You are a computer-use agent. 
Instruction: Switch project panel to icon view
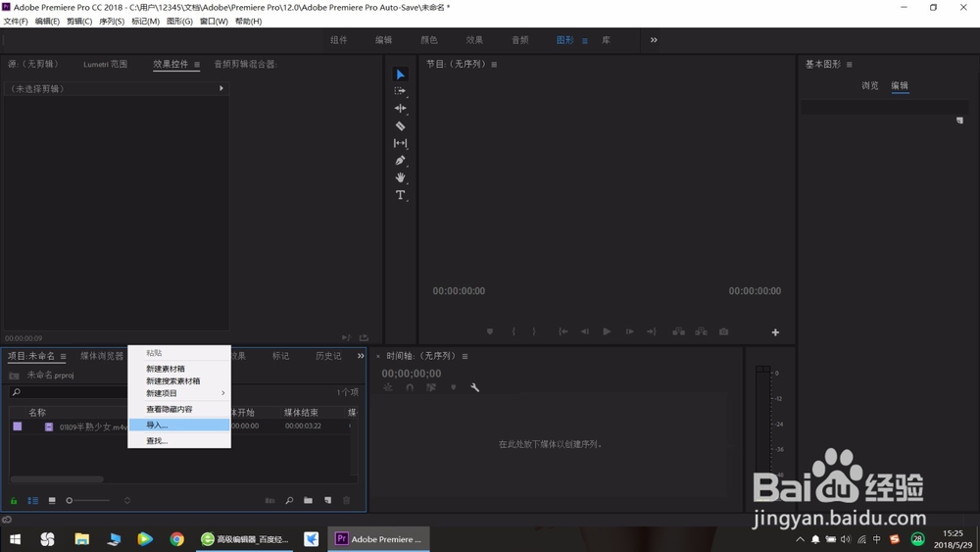(x=52, y=501)
